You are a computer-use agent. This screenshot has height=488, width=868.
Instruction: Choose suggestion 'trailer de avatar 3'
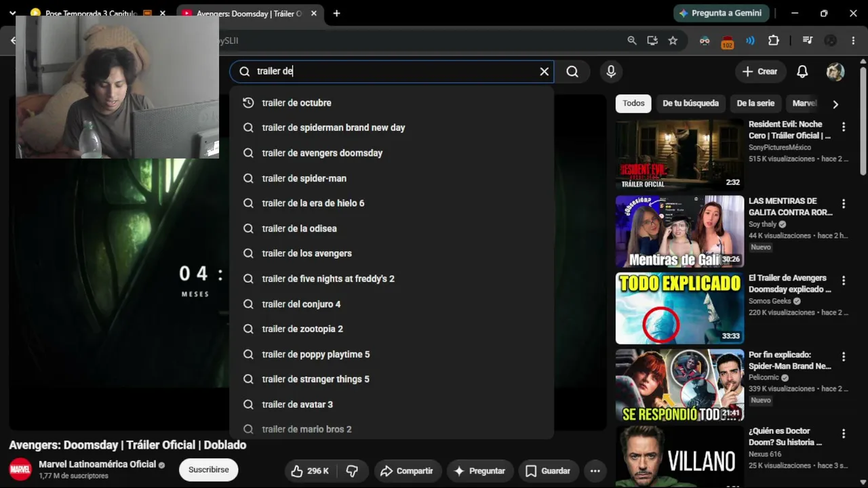pyautogui.click(x=392, y=405)
